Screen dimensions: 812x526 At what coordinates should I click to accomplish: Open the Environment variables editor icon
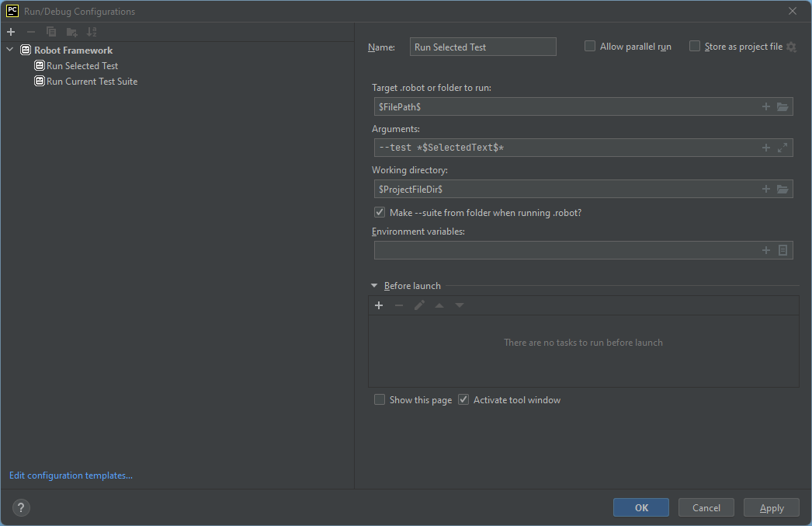tap(783, 250)
